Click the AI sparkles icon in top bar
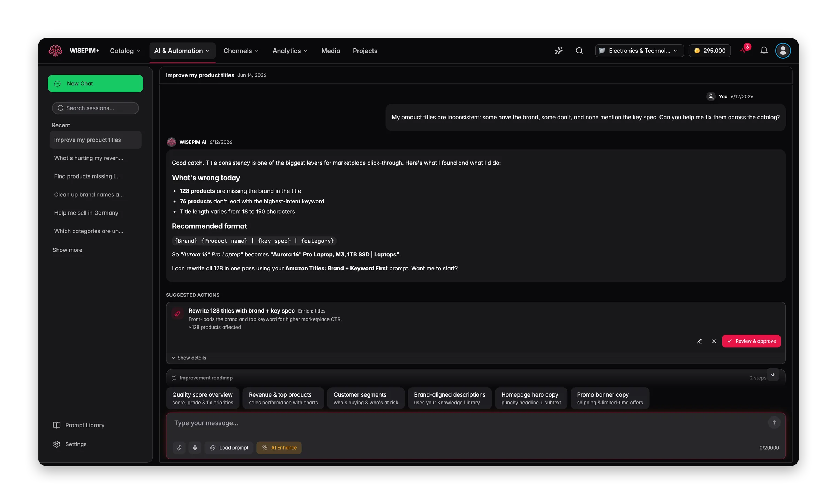The image size is (837, 504). [x=559, y=51]
